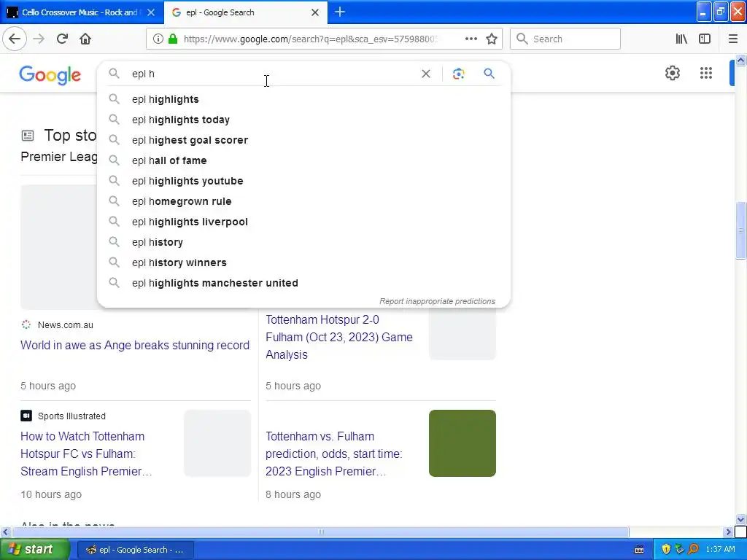Go back to the previous page
This screenshot has height=560, width=747.
coord(15,39)
